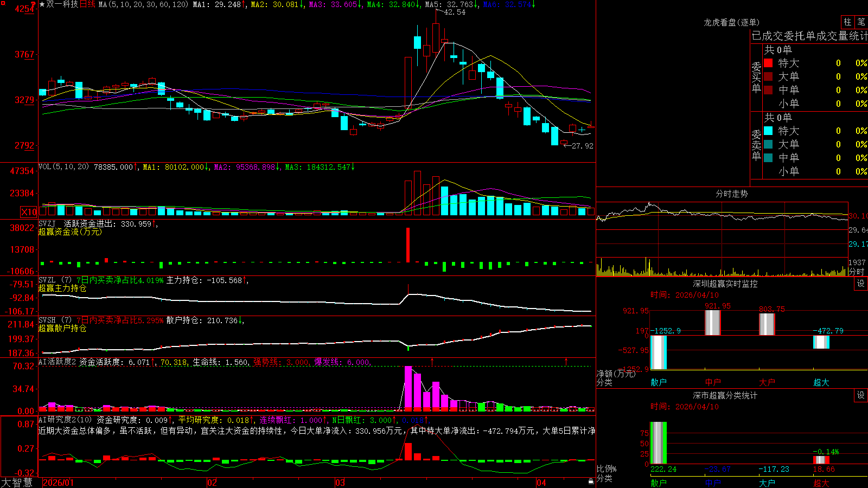Click the dark red 大单 buy-order swatch
Screen dimensions: 868x488
point(768,76)
